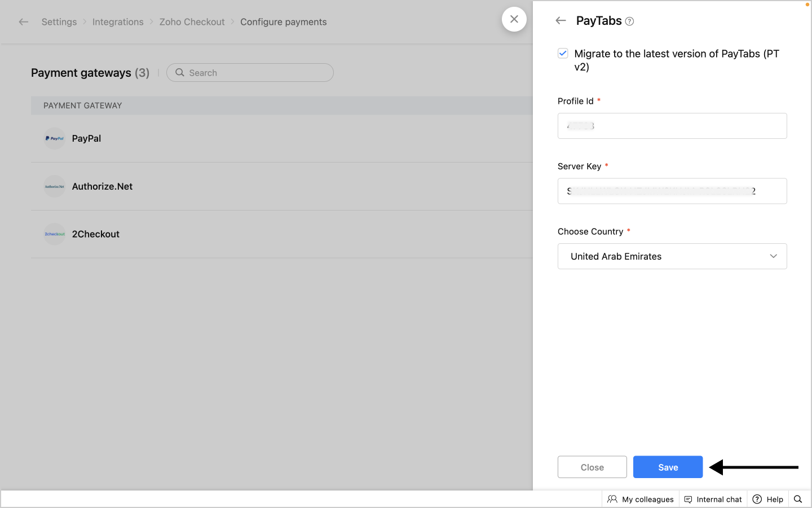The width and height of the screenshot is (812, 508).
Task: Focus the Profile Id input field
Action: pyautogui.click(x=672, y=126)
